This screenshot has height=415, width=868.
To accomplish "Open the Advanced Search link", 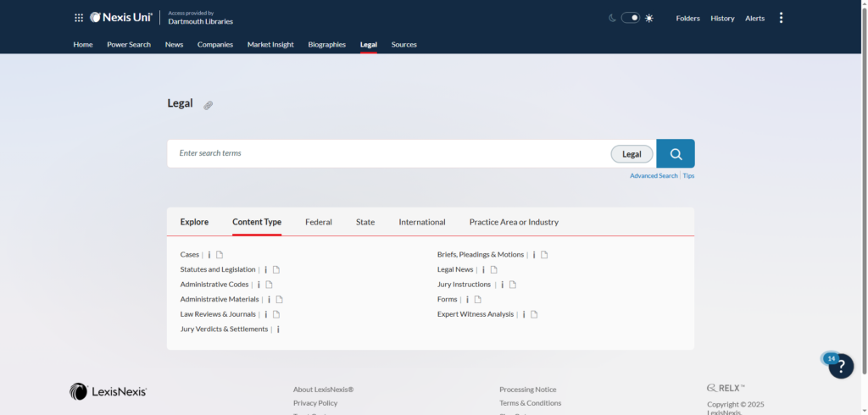I will [x=654, y=176].
